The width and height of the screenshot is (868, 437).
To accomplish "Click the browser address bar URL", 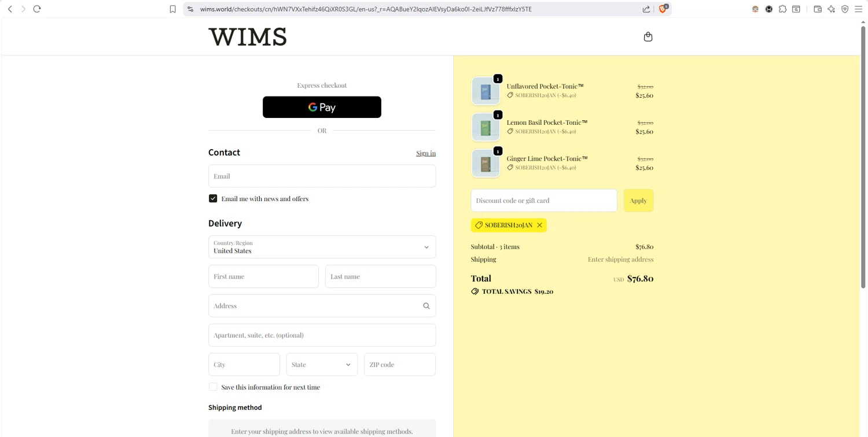I will pos(366,9).
